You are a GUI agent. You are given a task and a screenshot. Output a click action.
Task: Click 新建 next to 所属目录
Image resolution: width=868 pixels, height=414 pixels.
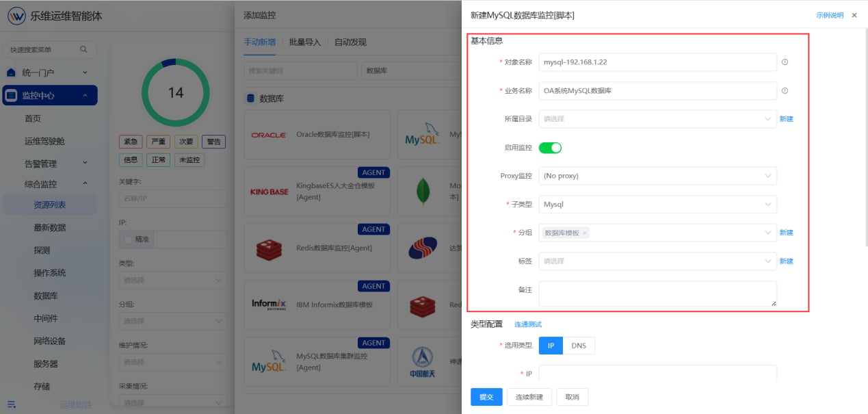pyautogui.click(x=787, y=119)
